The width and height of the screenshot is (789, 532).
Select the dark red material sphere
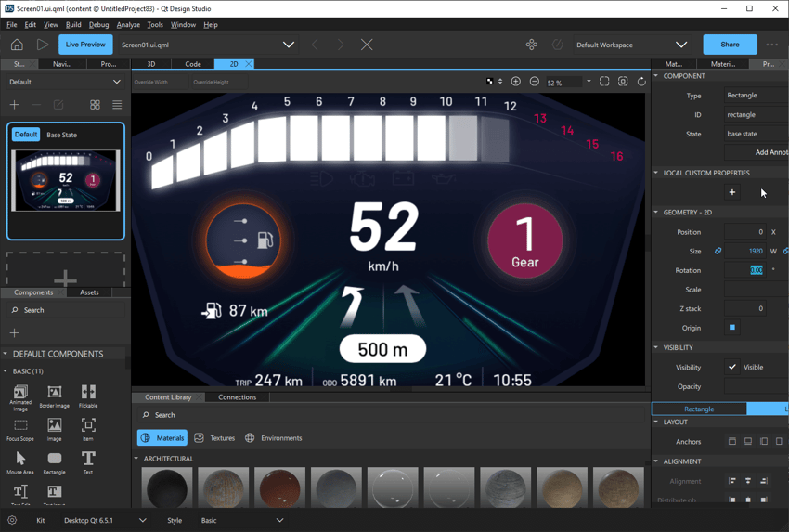pos(279,488)
